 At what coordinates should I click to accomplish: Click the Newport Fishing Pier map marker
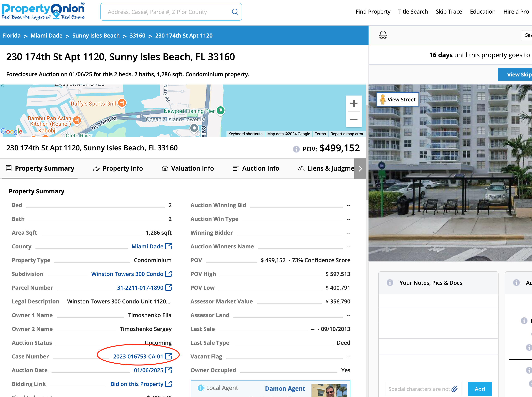(221, 110)
